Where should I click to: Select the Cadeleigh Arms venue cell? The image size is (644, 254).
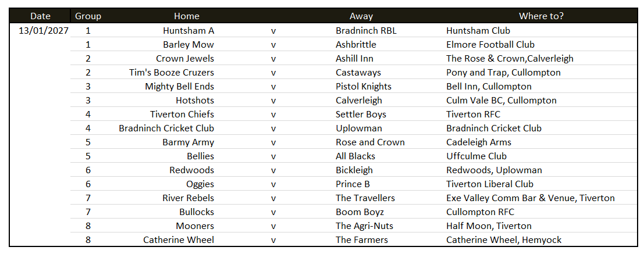coord(479,142)
